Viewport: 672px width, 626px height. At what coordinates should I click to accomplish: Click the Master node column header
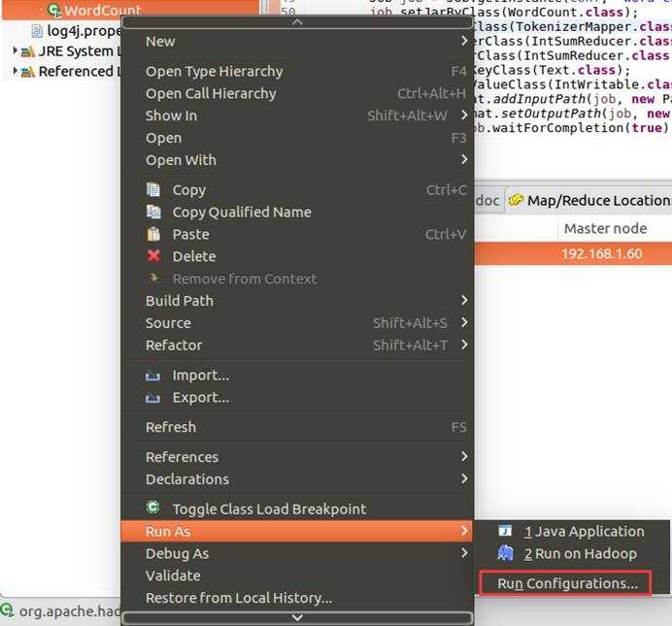point(605,228)
